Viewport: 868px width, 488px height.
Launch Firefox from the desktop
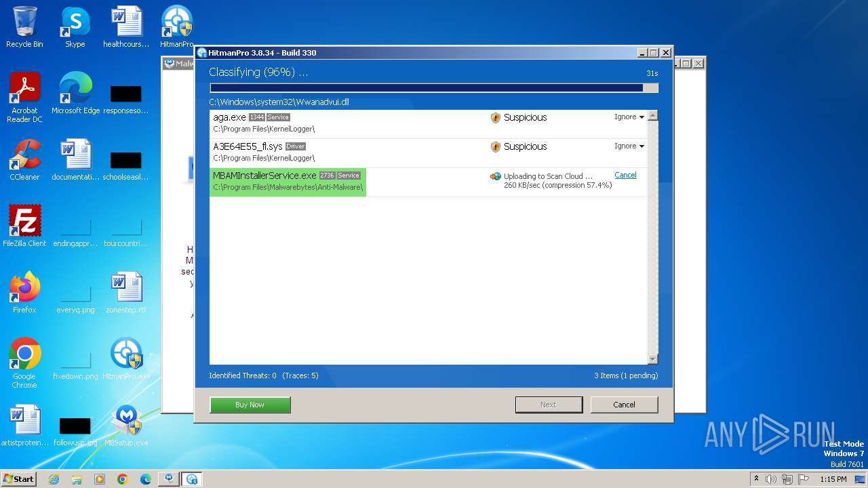pyautogui.click(x=24, y=293)
